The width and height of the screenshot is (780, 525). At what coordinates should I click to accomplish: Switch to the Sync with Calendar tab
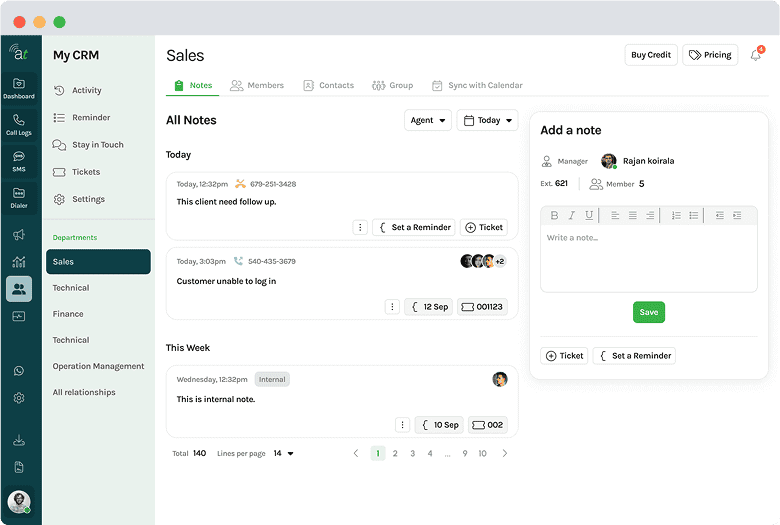tap(477, 85)
